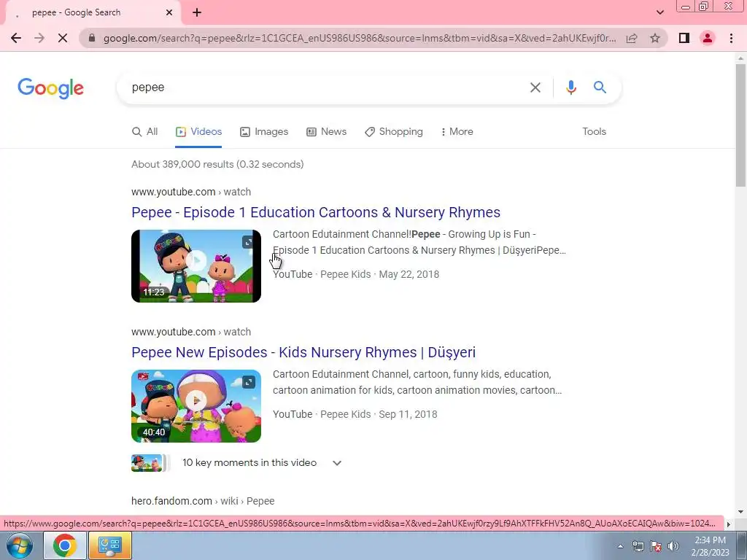Image resolution: width=747 pixels, height=560 pixels.
Task: Go back using the browser back arrow
Action: 16,38
